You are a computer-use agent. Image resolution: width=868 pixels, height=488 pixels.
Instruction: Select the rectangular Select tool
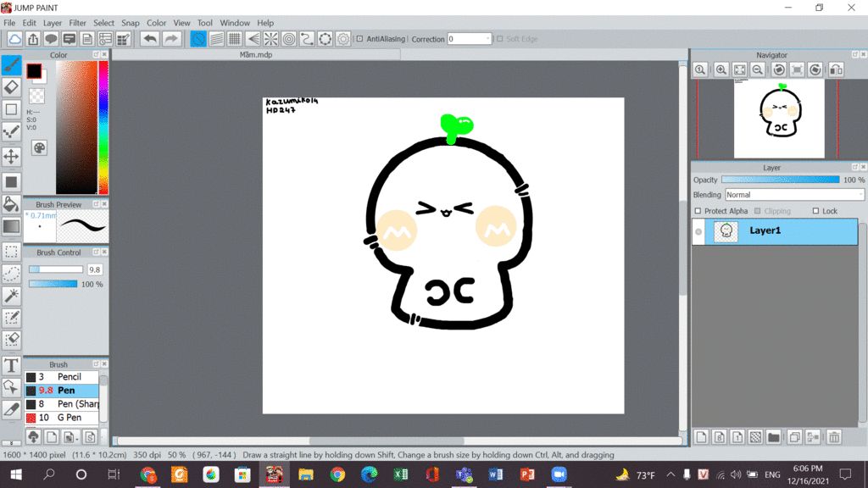pyautogui.click(x=11, y=252)
